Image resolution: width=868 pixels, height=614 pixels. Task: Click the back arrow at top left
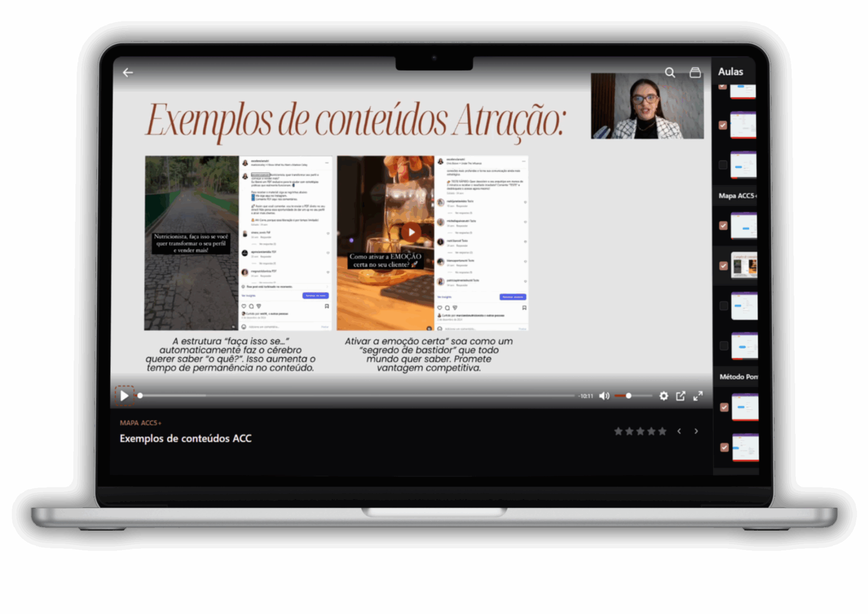click(128, 73)
